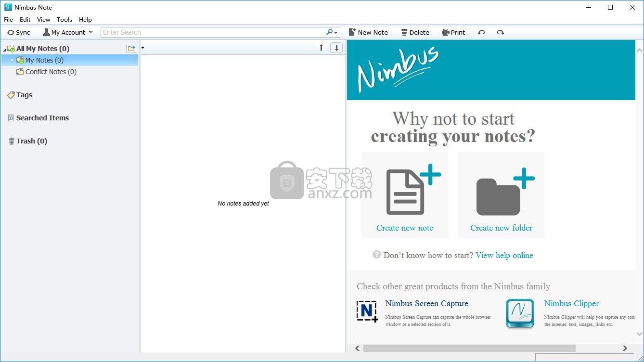Select All My Notes (0)

click(x=43, y=49)
